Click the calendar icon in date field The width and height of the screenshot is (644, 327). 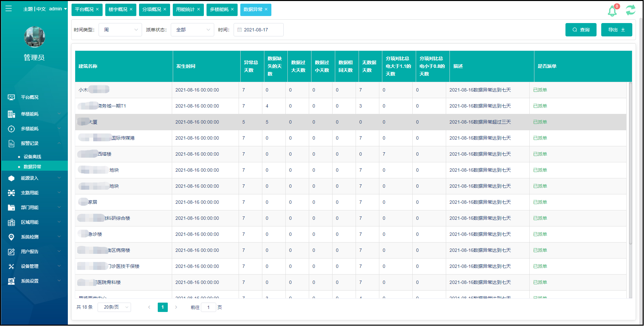239,30
